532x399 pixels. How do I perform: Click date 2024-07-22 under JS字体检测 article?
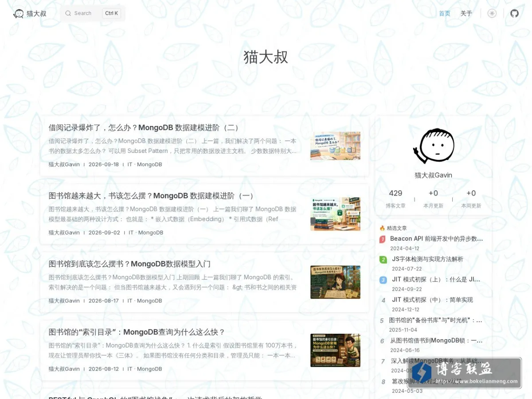pyautogui.click(x=407, y=269)
